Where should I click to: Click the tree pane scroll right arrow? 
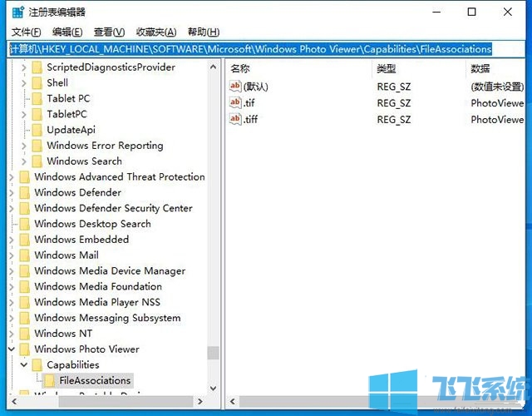tap(200, 401)
